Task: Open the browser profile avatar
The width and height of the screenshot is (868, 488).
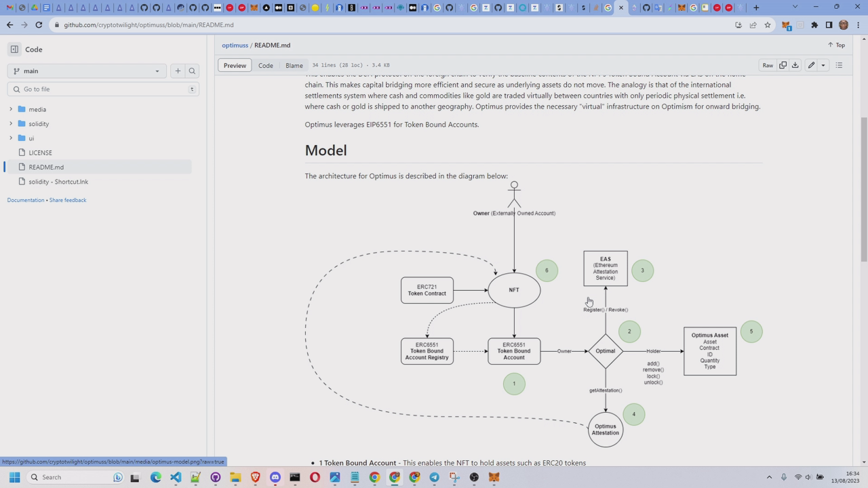Action: click(x=844, y=25)
